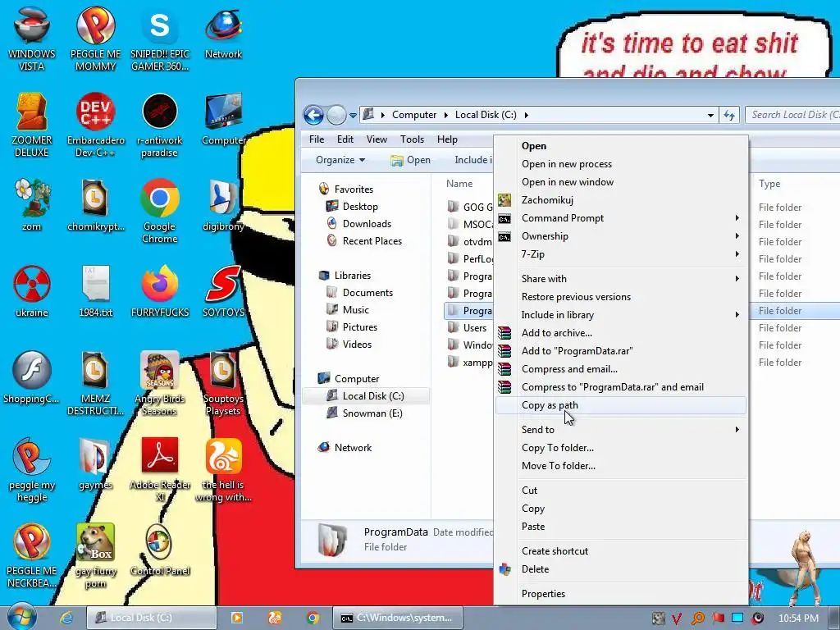
Task: Select the Google Chrome desktop icon
Action: [x=160, y=211]
